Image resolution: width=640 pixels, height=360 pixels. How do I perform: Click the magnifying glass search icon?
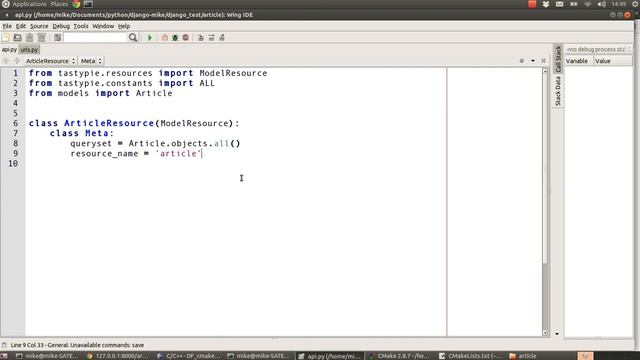pos(133,38)
